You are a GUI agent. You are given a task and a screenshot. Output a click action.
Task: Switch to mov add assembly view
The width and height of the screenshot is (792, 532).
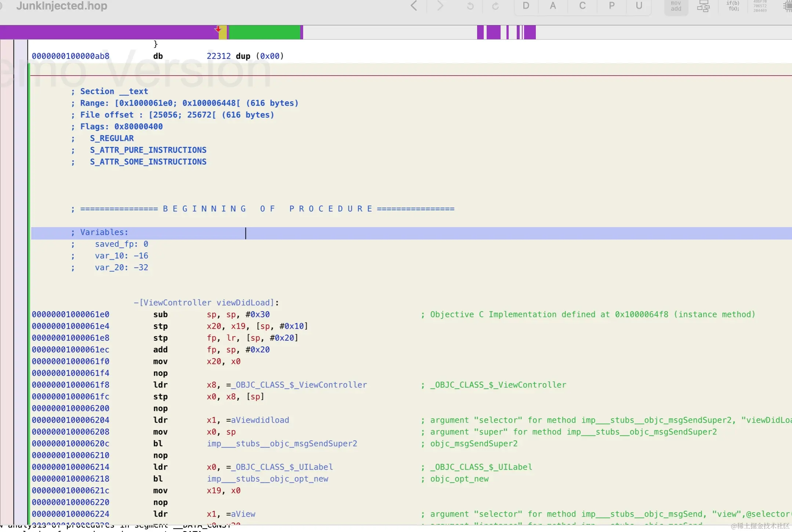tap(676, 6)
